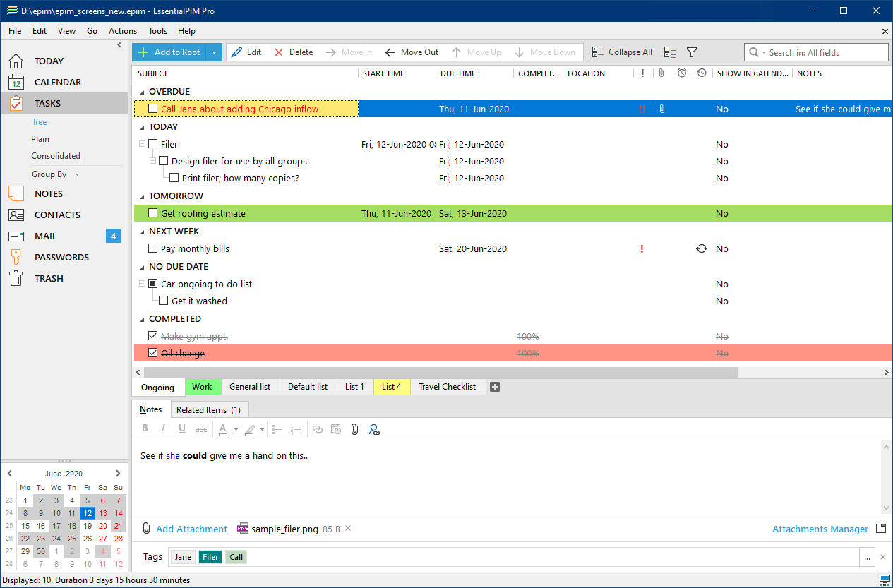Insert a hyperlink in the notes editor
The width and height of the screenshot is (893, 588).
click(317, 428)
